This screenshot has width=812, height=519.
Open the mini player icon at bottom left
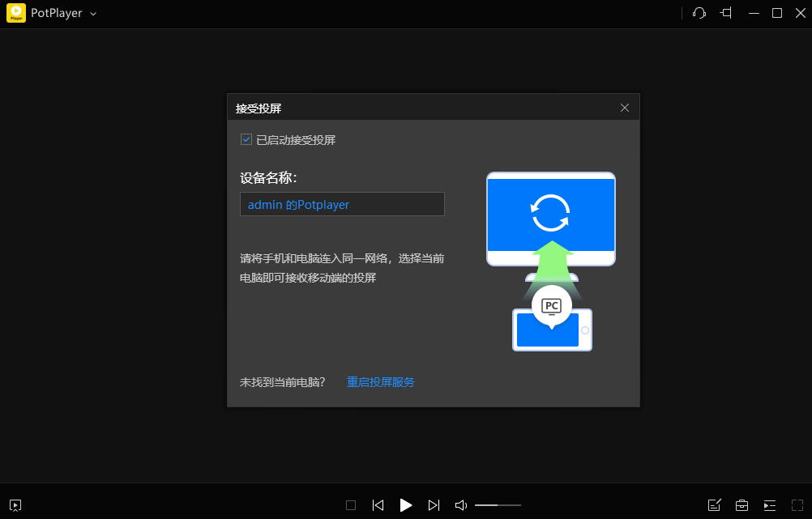pos(15,504)
